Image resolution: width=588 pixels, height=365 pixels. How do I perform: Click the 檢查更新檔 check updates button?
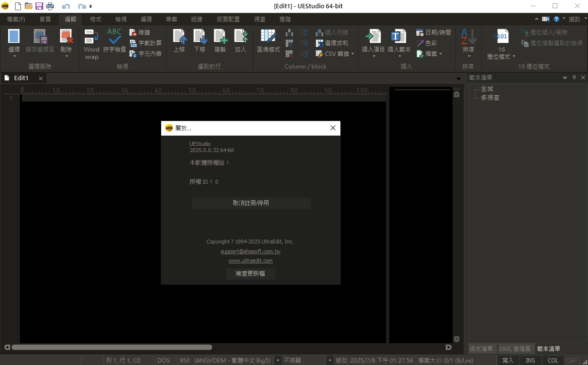pos(251,274)
